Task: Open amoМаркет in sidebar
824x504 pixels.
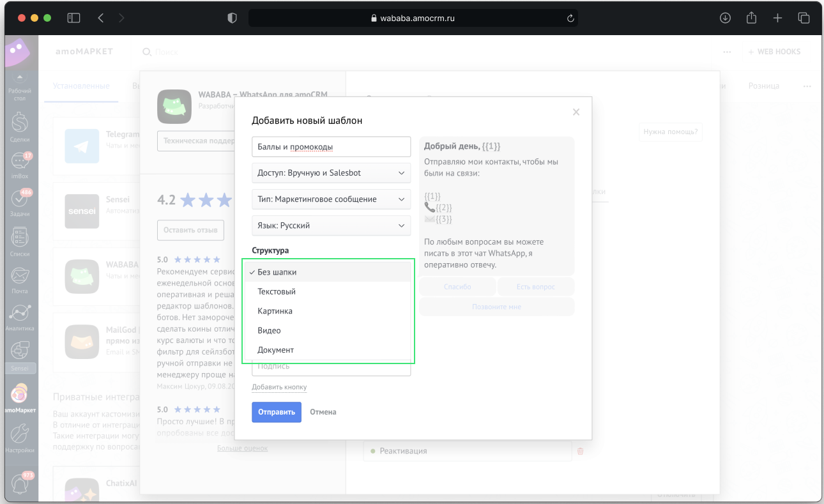Action: pos(19,399)
